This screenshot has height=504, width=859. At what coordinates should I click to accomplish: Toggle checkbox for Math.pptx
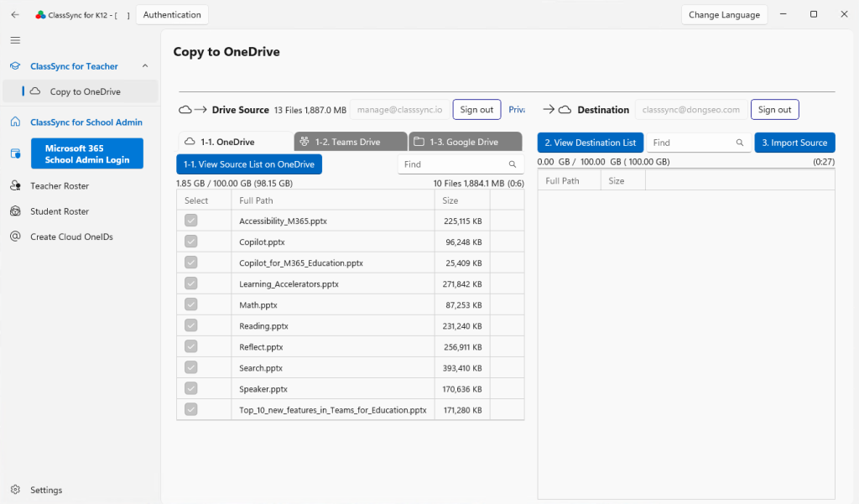point(190,304)
